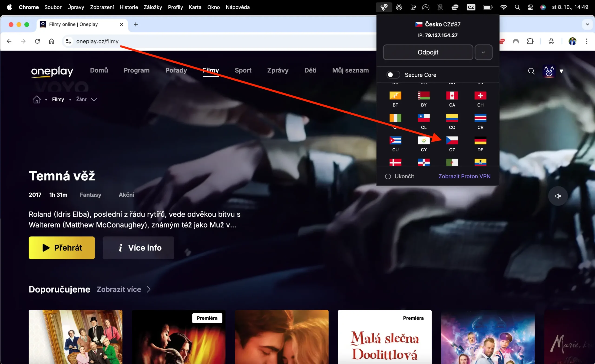Image resolution: width=595 pixels, height=364 pixels.
Task: Click the breadcrumb home icon above Temná věž
Action: (36, 99)
